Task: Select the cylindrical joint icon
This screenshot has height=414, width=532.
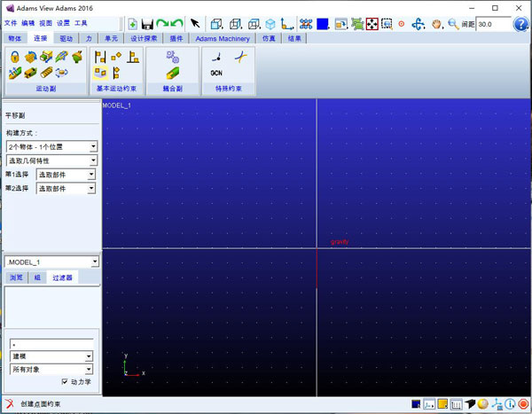Action: 62,57
